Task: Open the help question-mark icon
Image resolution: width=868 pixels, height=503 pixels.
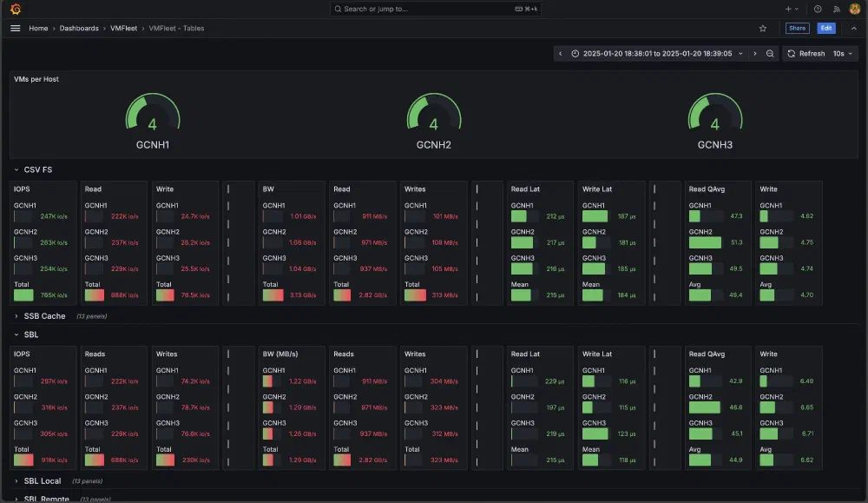Action: coord(818,9)
